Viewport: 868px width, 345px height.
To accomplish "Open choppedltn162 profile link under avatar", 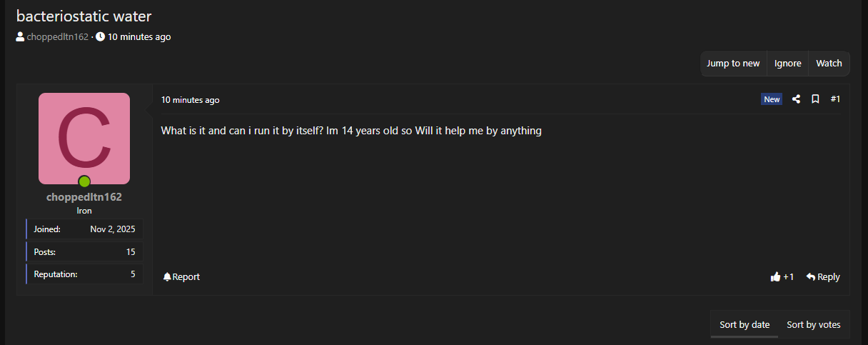I will (x=84, y=197).
